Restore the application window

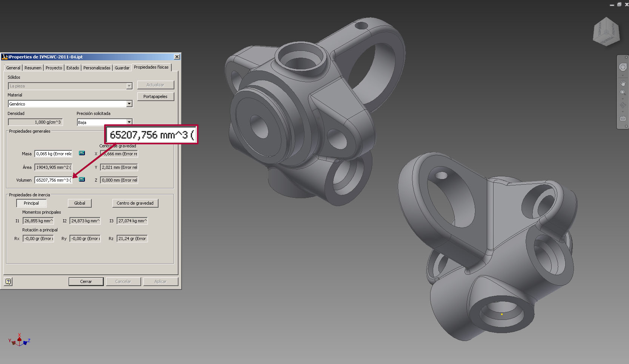point(619,5)
